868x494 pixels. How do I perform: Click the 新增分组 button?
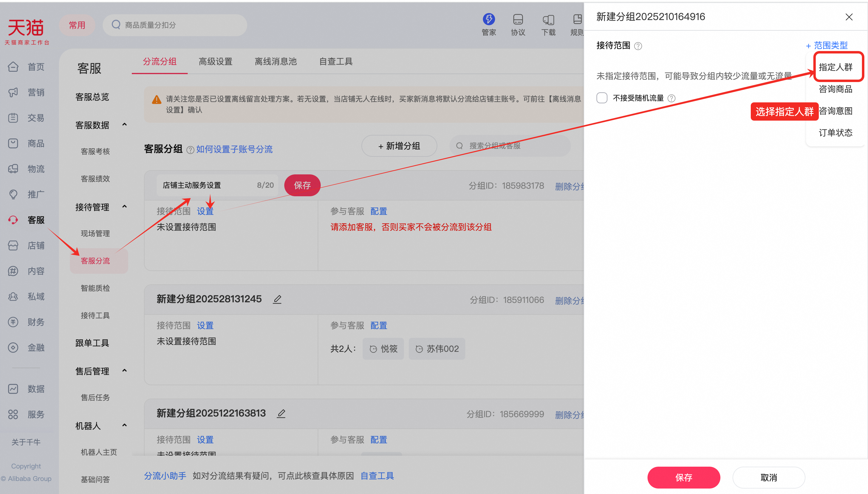(399, 146)
